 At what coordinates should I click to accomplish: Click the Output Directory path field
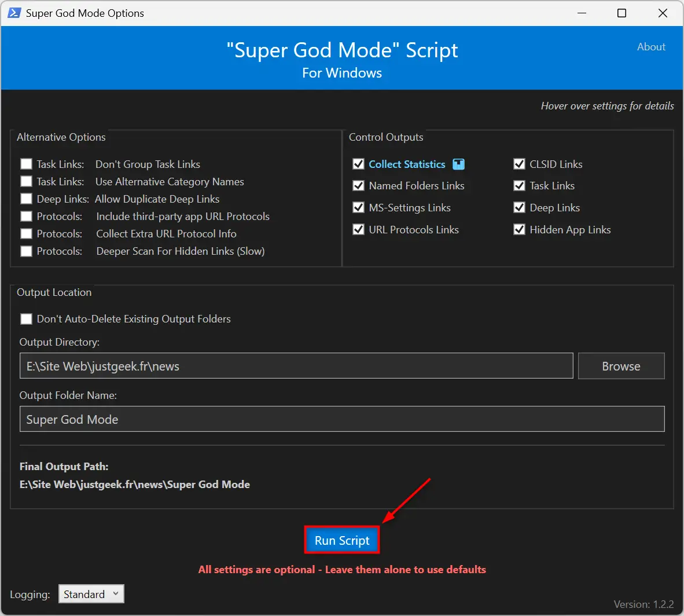pyautogui.click(x=296, y=366)
